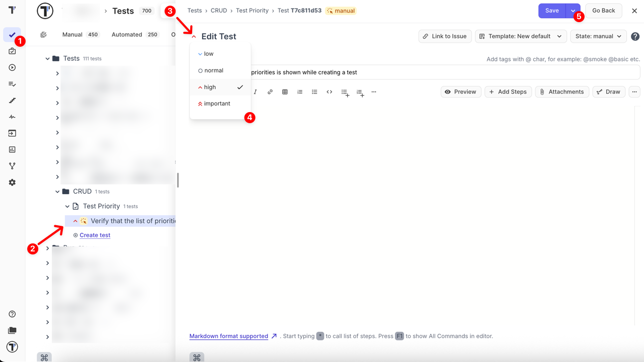Open the Template: New default dropdown
644x362 pixels.
tap(521, 36)
